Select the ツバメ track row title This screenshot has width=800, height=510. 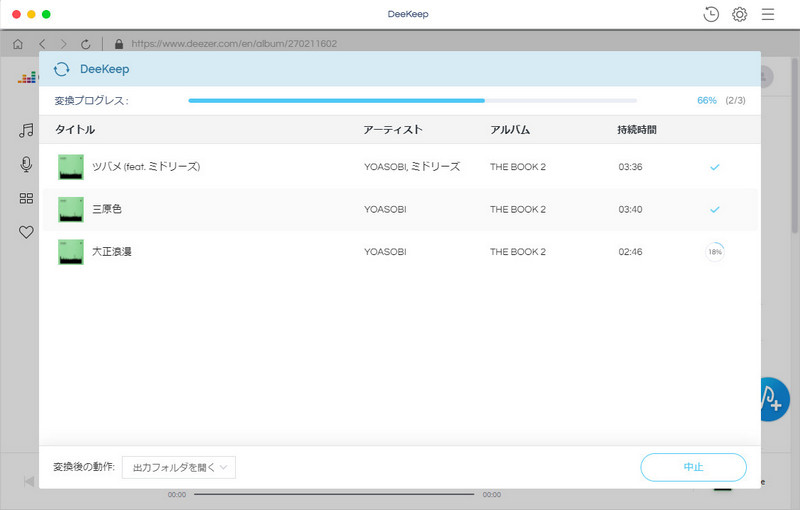click(x=146, y=167)
